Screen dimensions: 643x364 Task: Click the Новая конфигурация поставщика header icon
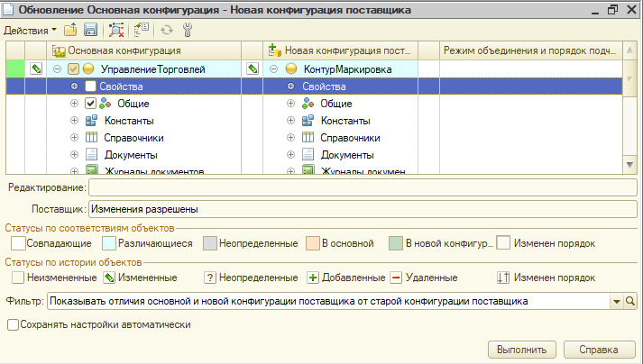(274, 50)
